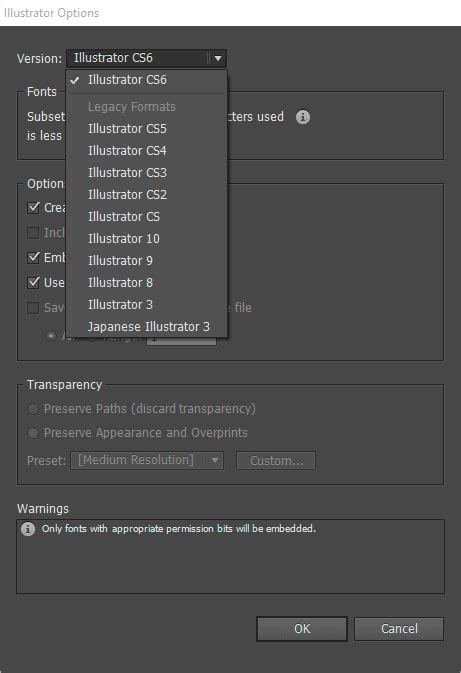
Task: Toggle the Use Compression checkbox
Action: [33, 282]
